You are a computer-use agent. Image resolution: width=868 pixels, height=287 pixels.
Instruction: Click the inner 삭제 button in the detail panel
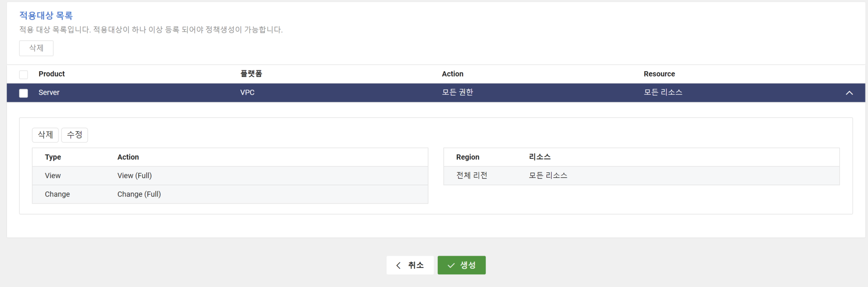(45, 135)
